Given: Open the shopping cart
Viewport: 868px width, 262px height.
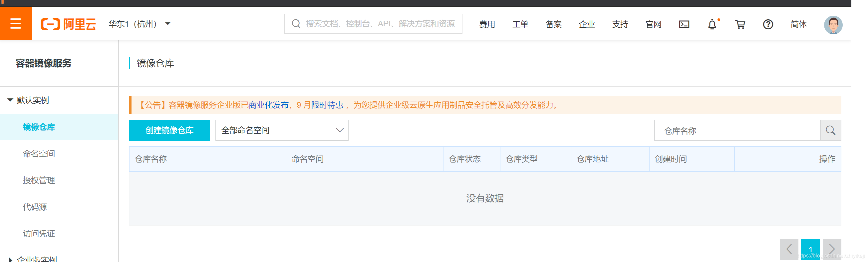Looking at the screenshot, I should [x=740, y=24].
